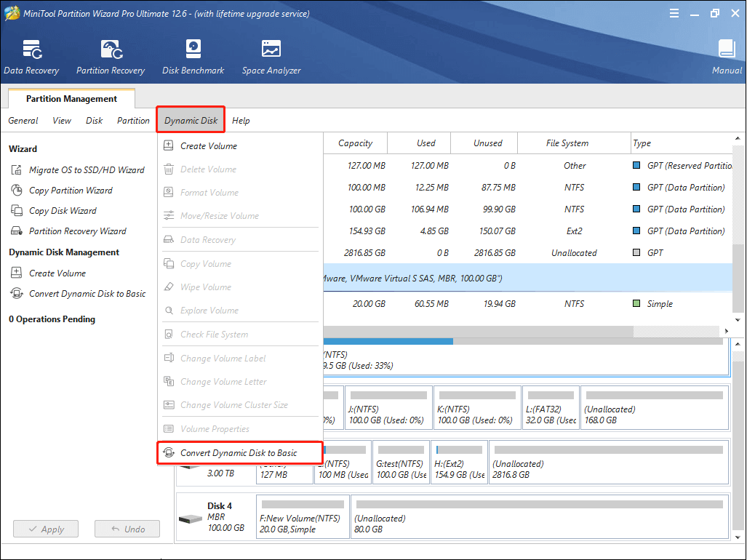Choose Volume Properties menu entry
Viewport: 747px width, 560px height.
pos(239,428)
